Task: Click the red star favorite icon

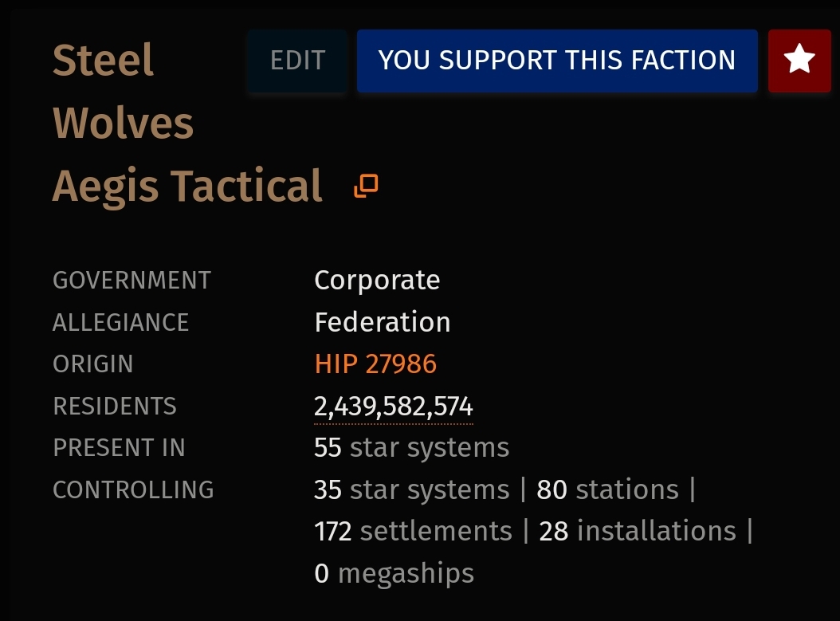Action: 799,61
